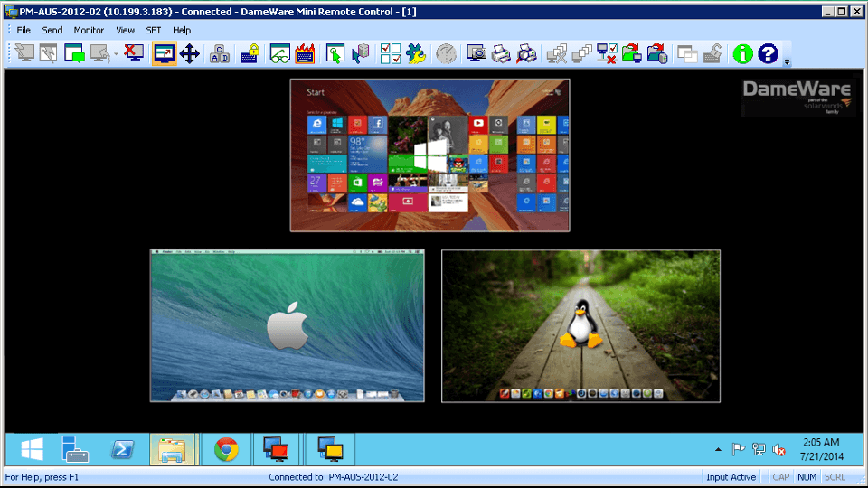Click the burning keyboard toolbar icon
Image resolution: width=868 pixels, height=488 pixels.
(x=305, y=54)
